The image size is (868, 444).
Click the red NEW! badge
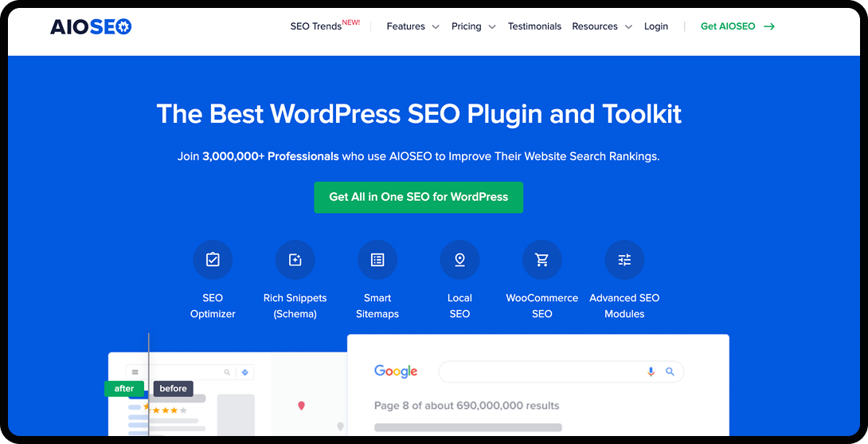click(351, 23)
